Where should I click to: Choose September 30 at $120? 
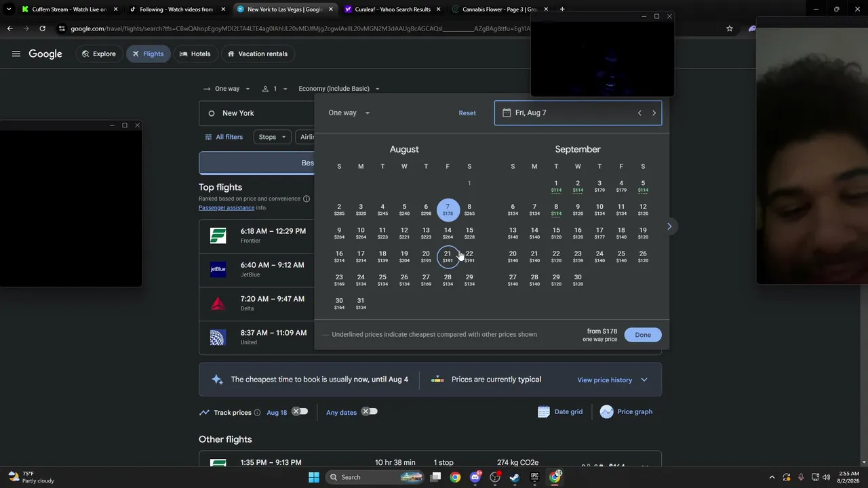[x=578, y=280]
